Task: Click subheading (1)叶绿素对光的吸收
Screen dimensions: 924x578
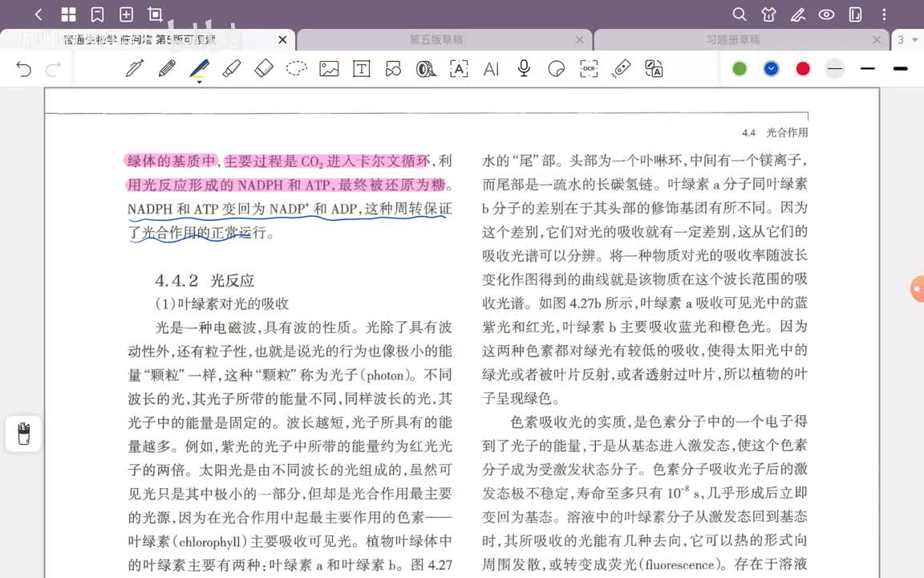Action: click(x=221, y=303)
